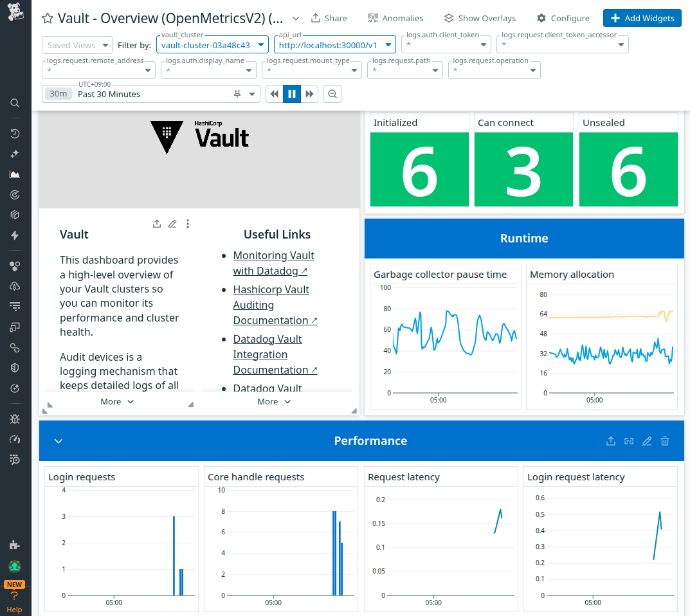Click the pencil edit icon in Performance header
Screen dimensions: 690x616
tap(647, 441)
